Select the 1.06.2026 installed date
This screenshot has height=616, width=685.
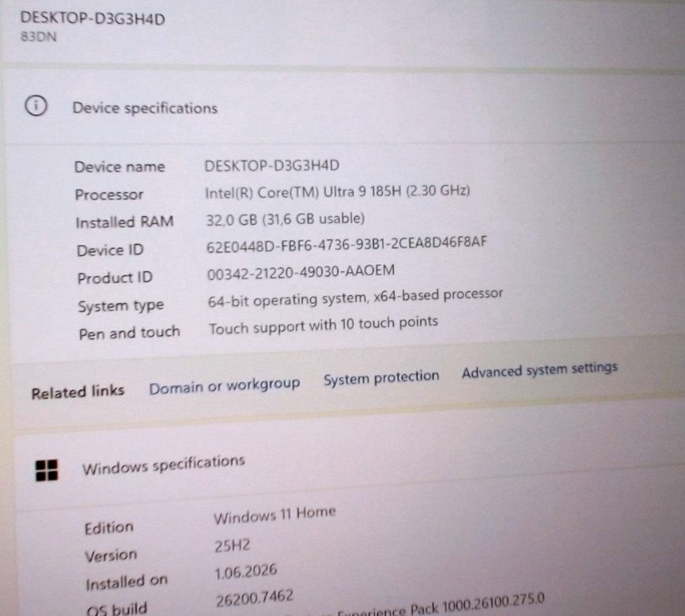tap(246, 572)
